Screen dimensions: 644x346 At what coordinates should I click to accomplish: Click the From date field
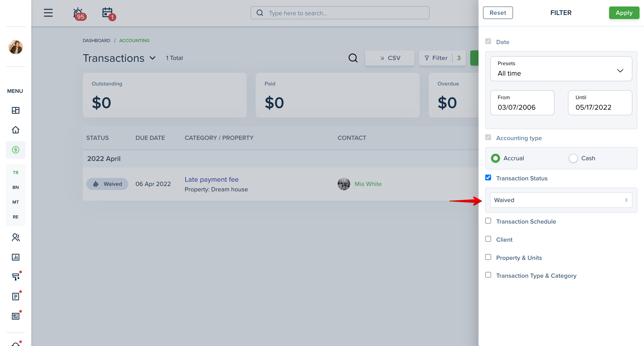point(522,103)
